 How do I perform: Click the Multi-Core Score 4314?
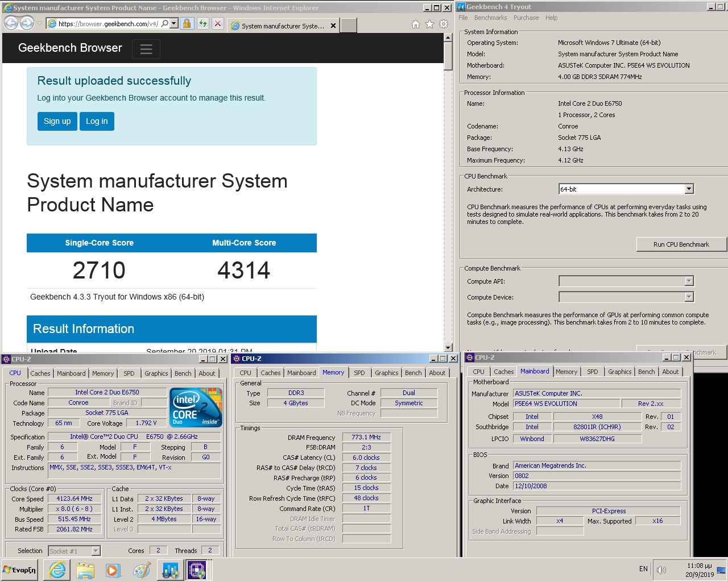pyautogui.click(x=244, y=270)
